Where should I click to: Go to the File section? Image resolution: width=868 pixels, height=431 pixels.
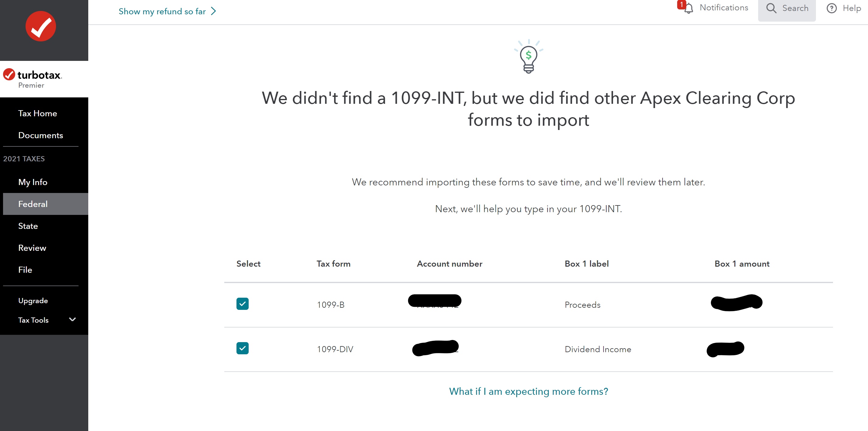pyautogui.click(x=25, y=270)
